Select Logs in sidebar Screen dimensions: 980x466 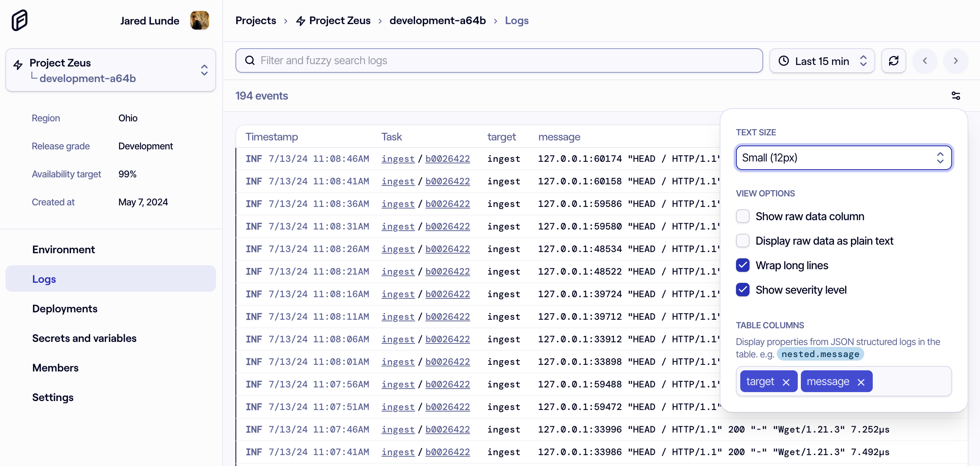[111, 279]
